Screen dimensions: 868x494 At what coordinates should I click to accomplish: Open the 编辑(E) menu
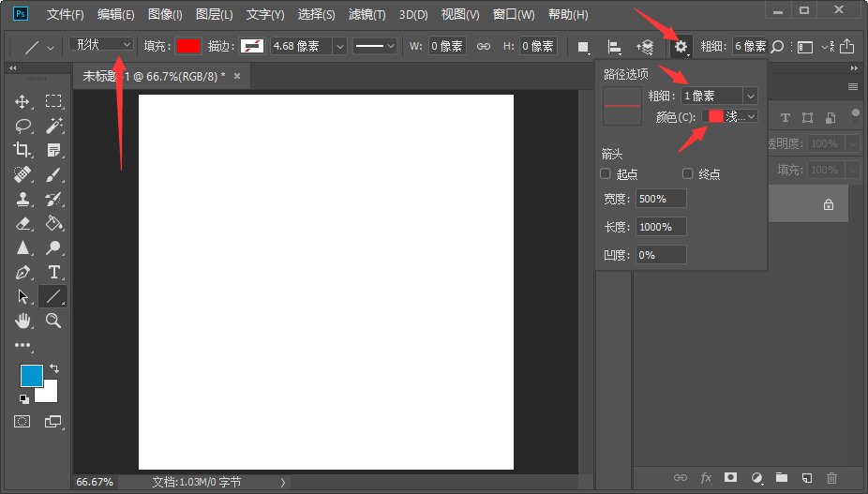tap(115, 14)
